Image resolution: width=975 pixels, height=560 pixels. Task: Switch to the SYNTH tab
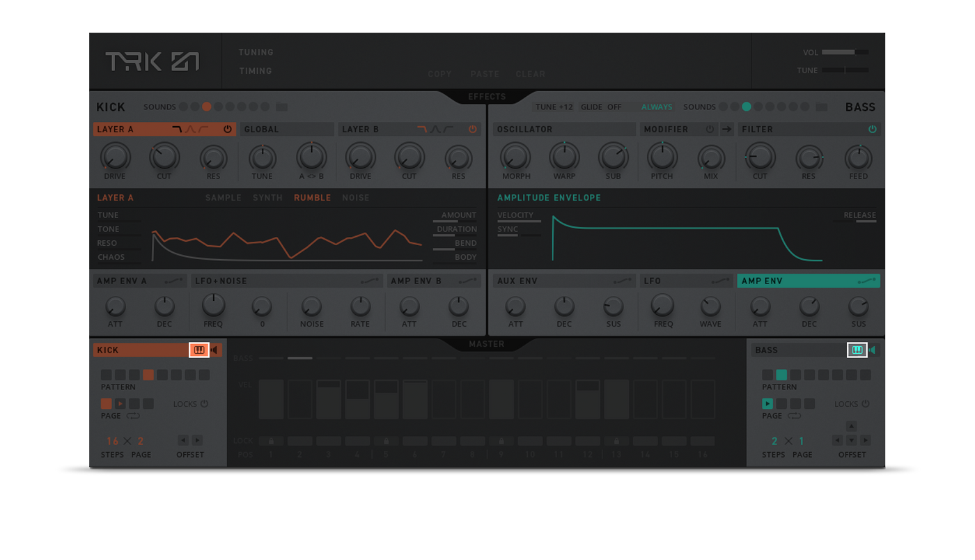tap(267, 198)
